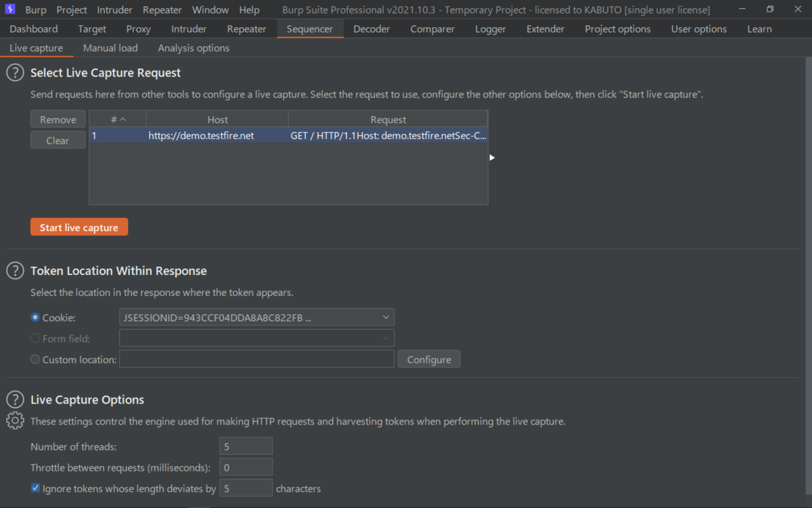Toggle Ignore tokens whose length deviates checkbox
The height and width of the screenshot is (508, 812).
(35, 488)
